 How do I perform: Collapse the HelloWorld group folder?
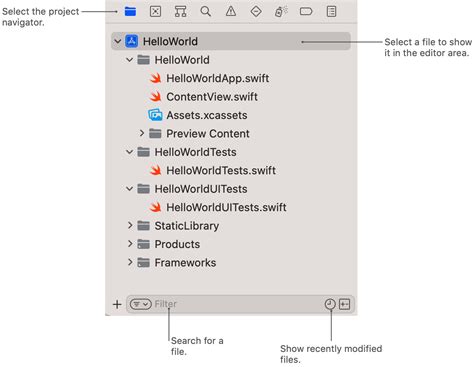129,60
